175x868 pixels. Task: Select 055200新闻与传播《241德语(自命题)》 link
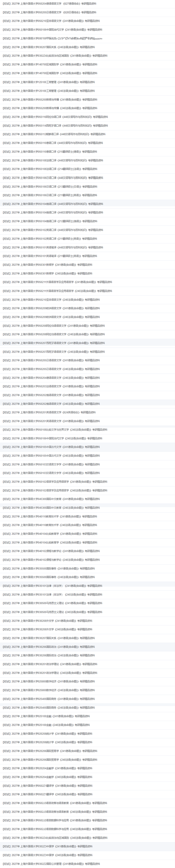point(50,100)
